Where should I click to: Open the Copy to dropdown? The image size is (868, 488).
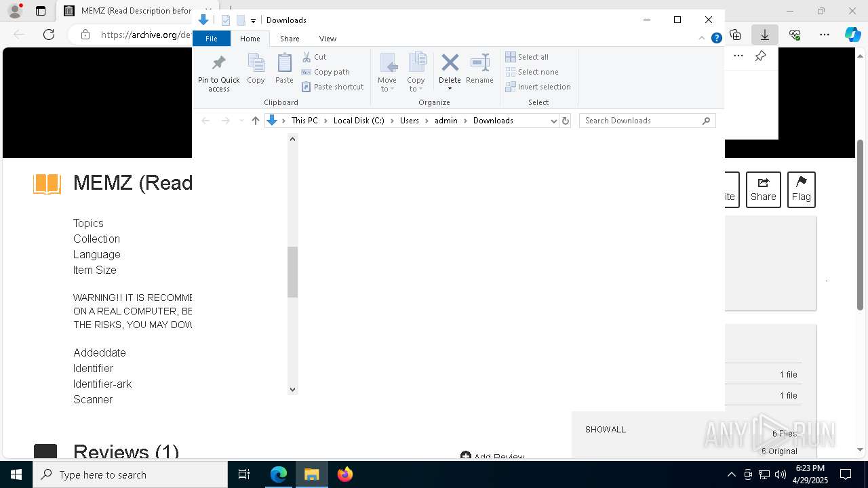[416, 73]
